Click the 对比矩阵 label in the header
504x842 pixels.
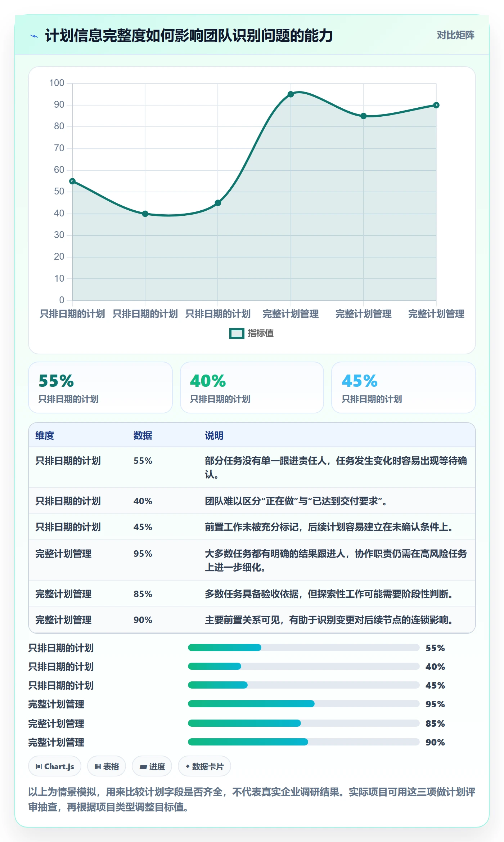pos(455,35)
